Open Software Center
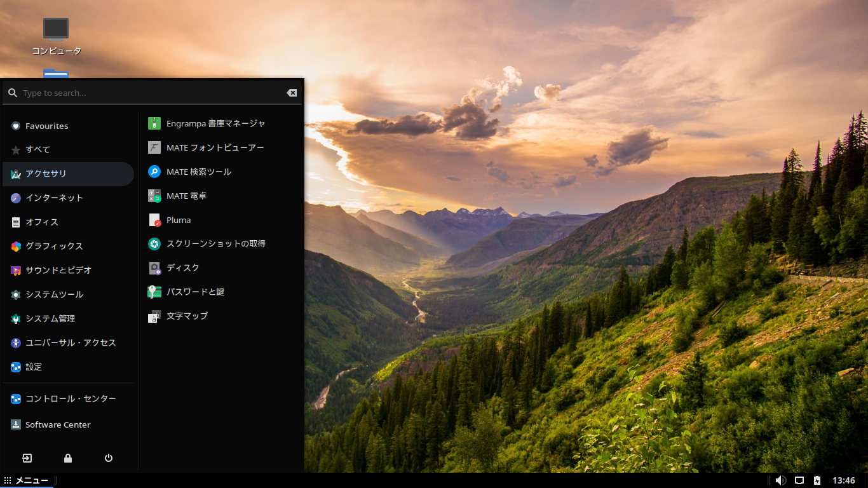The image size is (868, 488). (x=68, y=425)
